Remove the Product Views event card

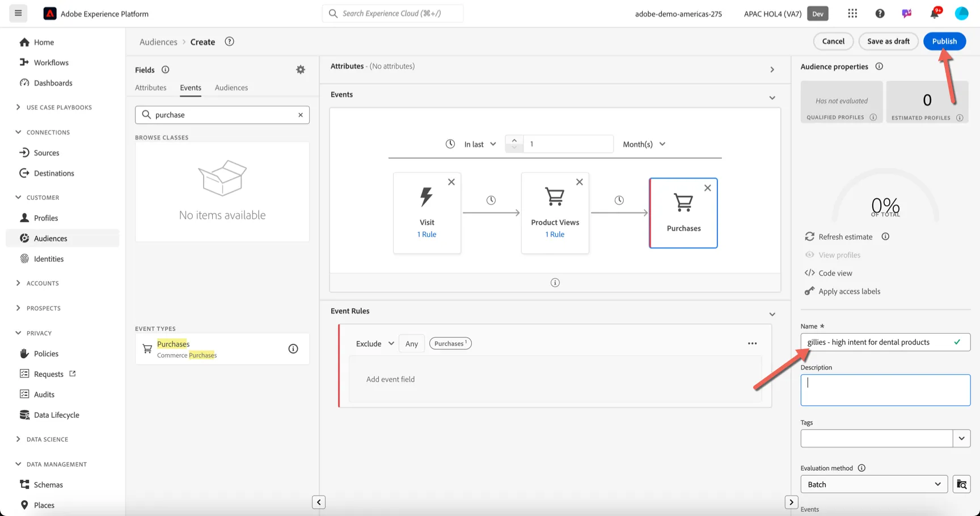580,182
